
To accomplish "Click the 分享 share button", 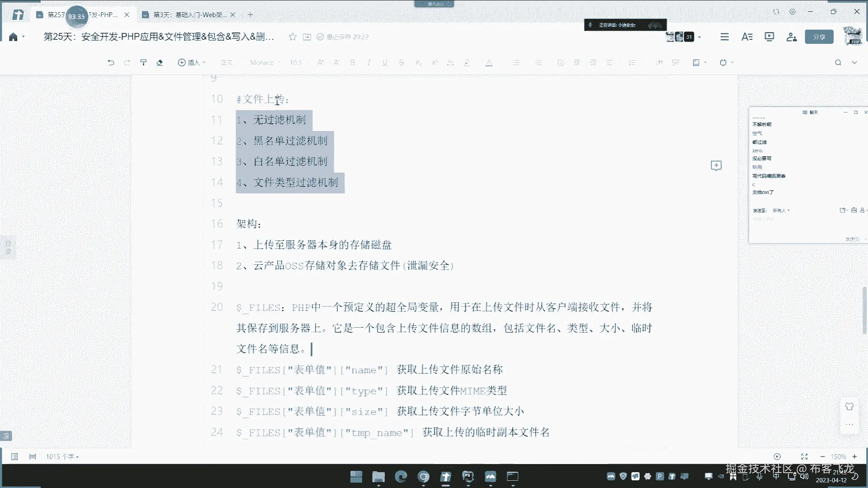I will 819,37.
